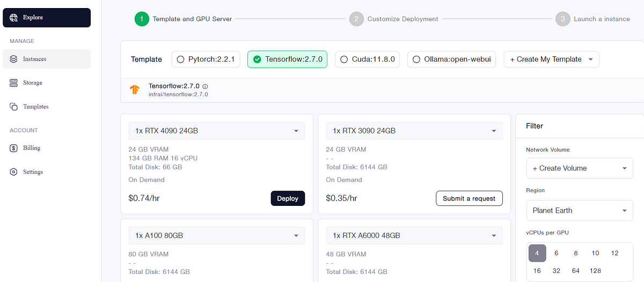644x282 pixels.
Task: Click the Templates copy icon
Action: [x=14, y=107]
